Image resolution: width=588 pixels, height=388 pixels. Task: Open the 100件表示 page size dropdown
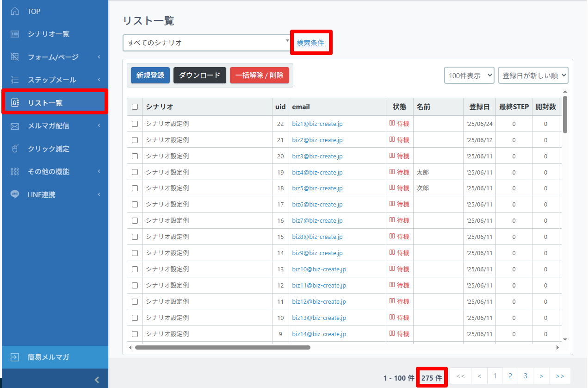[470, 75]
